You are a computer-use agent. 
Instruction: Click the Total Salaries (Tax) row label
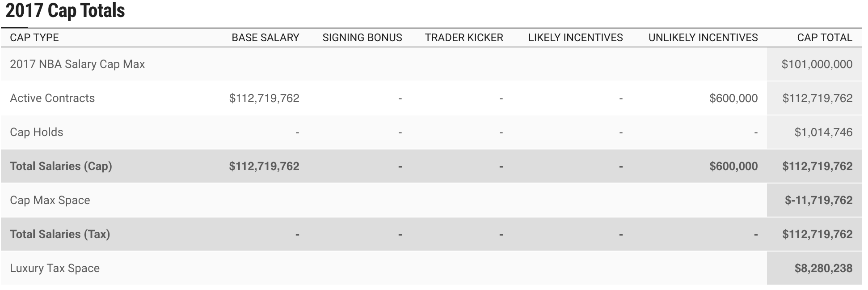60,234
